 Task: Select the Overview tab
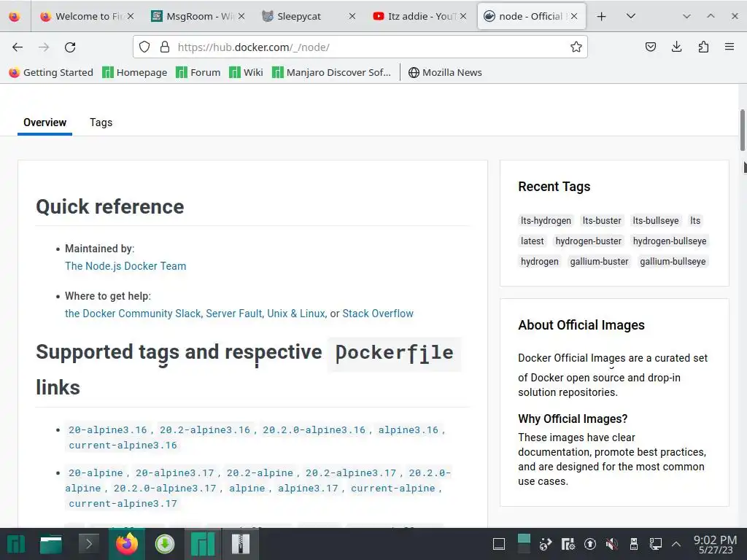coord(44,122)
